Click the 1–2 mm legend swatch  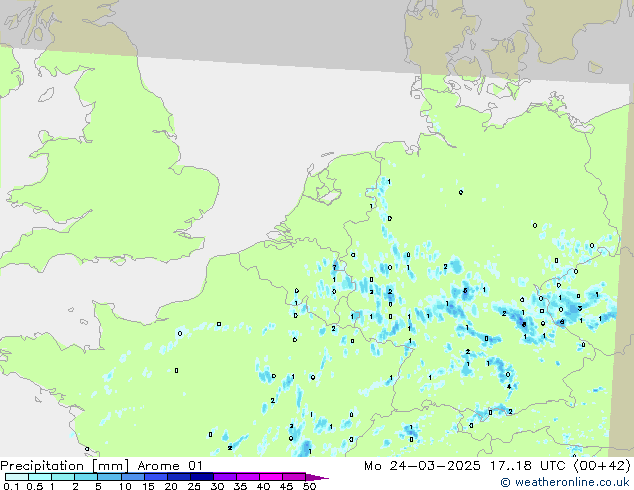(63, 477)
